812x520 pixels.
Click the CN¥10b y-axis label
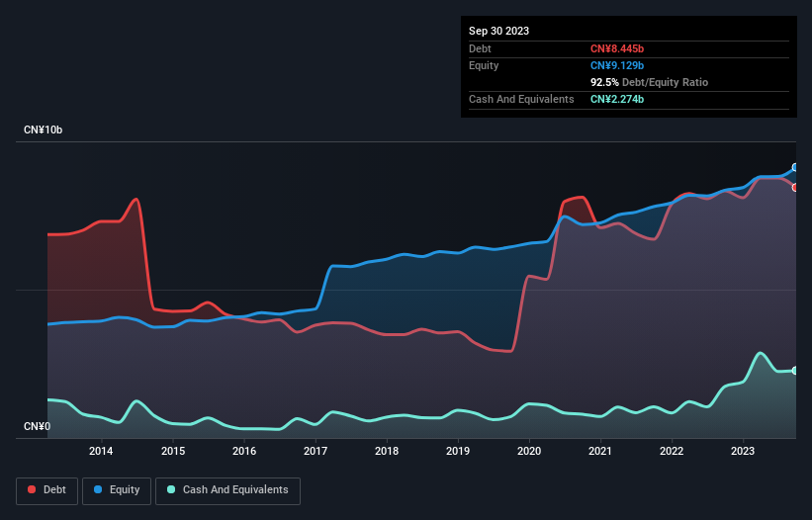point(43,130)
